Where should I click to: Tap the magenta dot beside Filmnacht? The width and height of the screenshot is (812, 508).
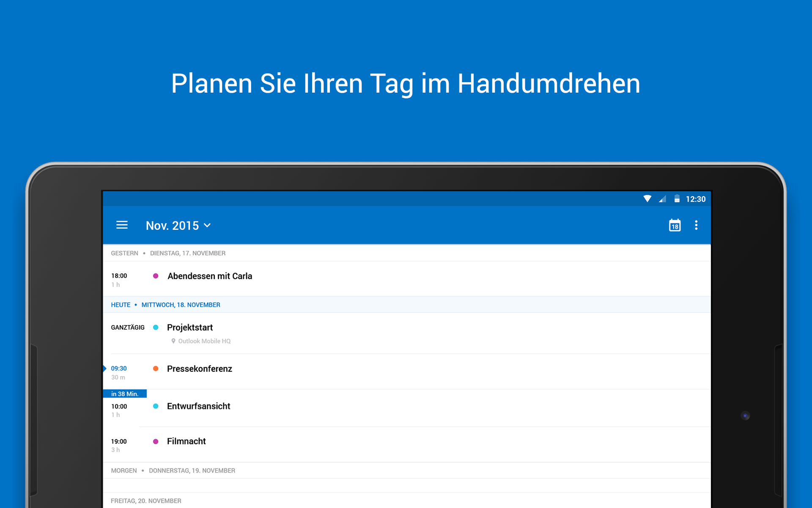click(x=156, y=441)
